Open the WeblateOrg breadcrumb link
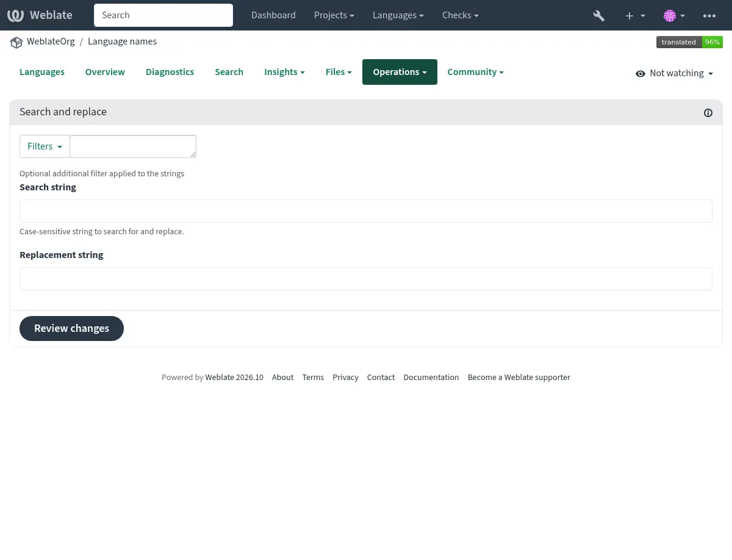This screenshot has height=560, width=732. tap(51, 41)
